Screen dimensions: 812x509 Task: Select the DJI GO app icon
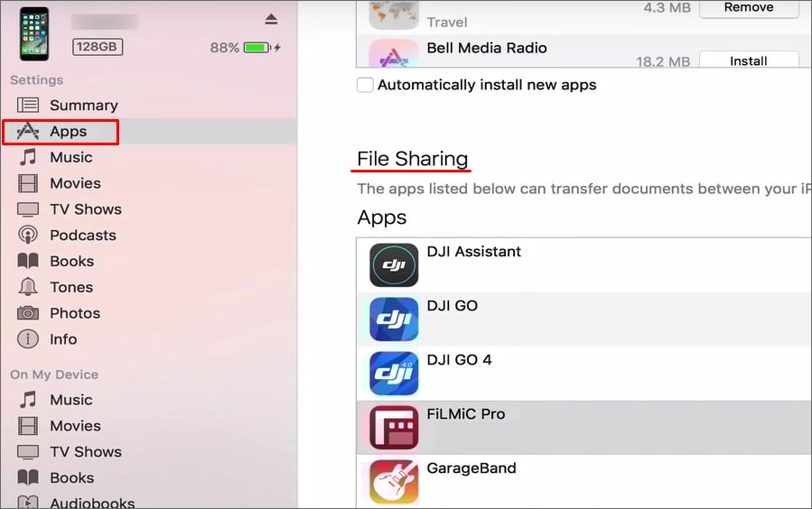click(394, 319)
